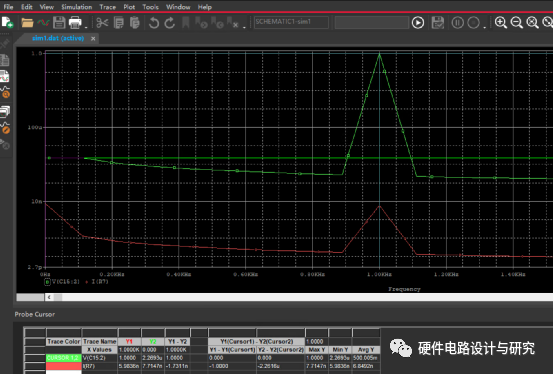Click the Pause simulation button
The image size is (553, 374).
pos(457,23)
